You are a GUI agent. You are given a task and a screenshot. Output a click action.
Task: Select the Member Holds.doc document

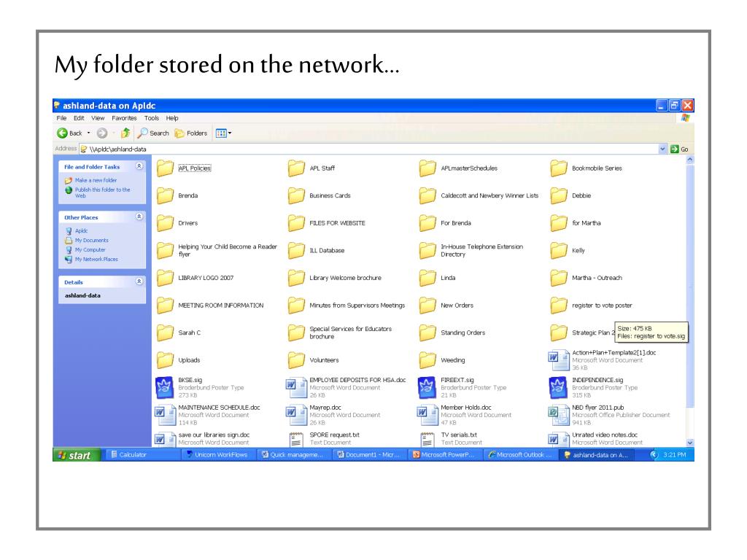(x=465, y=415)
